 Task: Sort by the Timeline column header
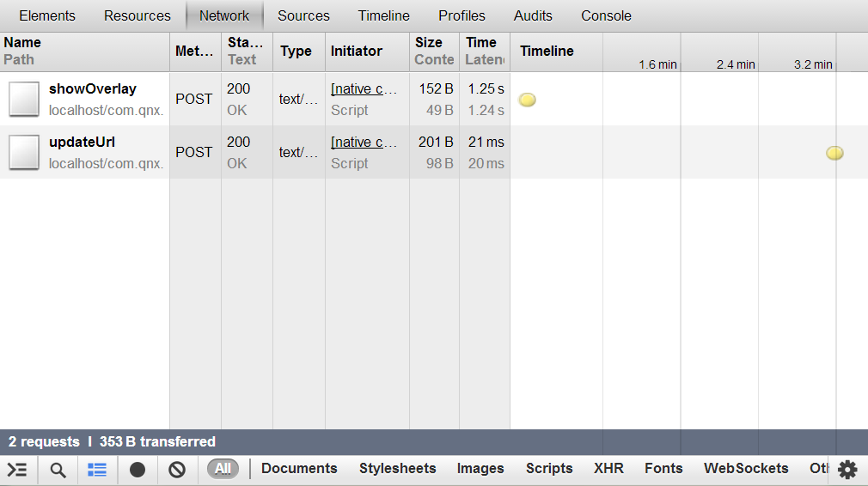tap(547, 52)
